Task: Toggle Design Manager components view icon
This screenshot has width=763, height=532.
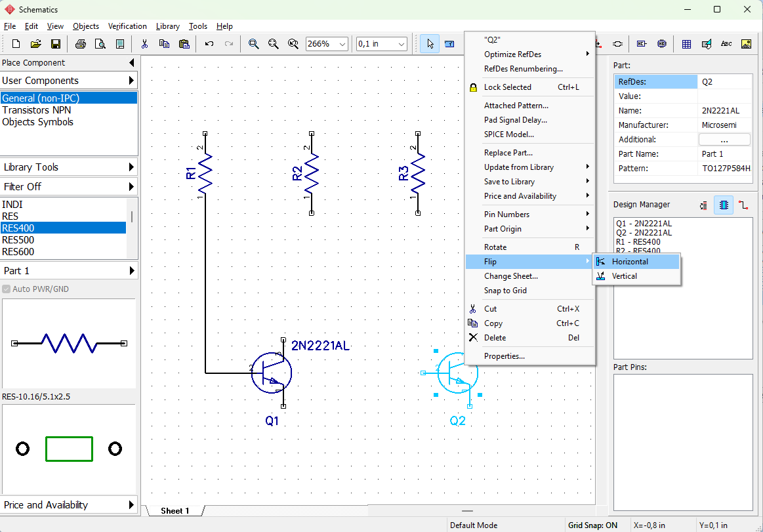Action: coord(724,205)
